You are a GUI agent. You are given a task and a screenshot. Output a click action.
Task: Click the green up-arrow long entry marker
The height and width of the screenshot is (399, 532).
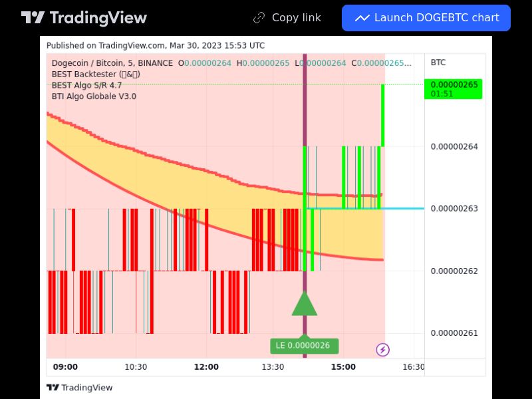coord(305,304)
